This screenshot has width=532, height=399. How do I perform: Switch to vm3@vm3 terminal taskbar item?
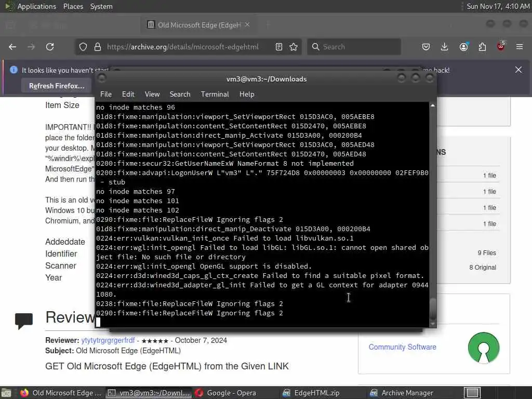149,393
